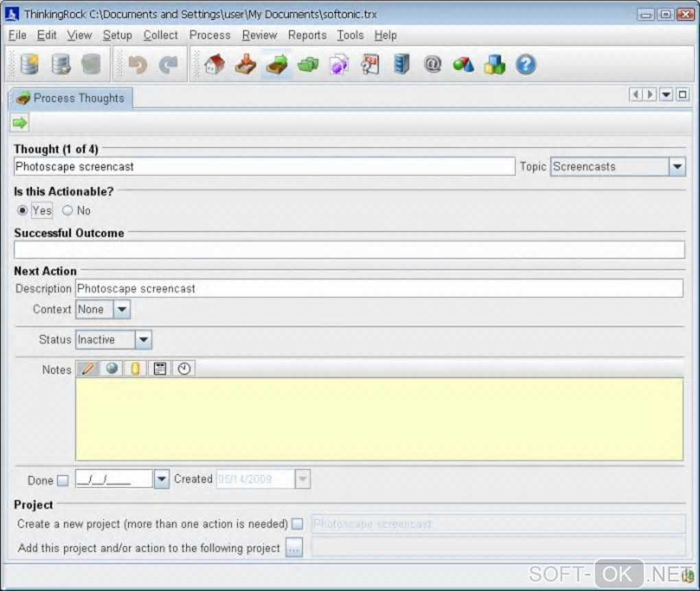The width and height of the screenshot is (700, 591).
Task: Click the new data file database icon
Action: pyautogui.click(x=30, y=65)
